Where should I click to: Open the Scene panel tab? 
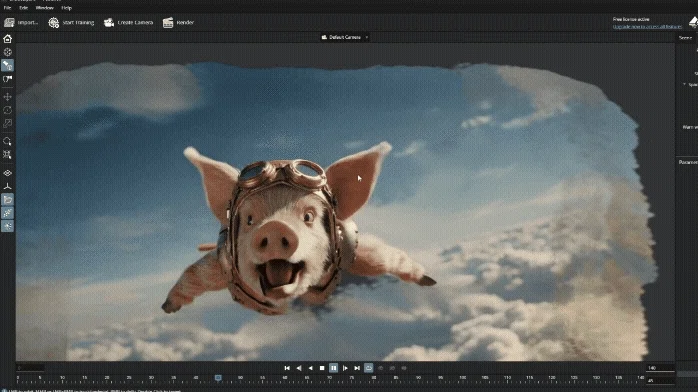tap(686, 38)
